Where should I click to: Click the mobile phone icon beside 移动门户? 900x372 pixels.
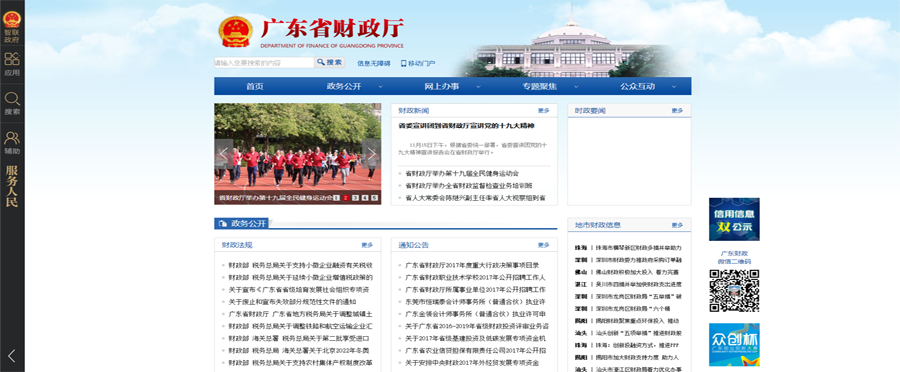(x=404, y=63)
